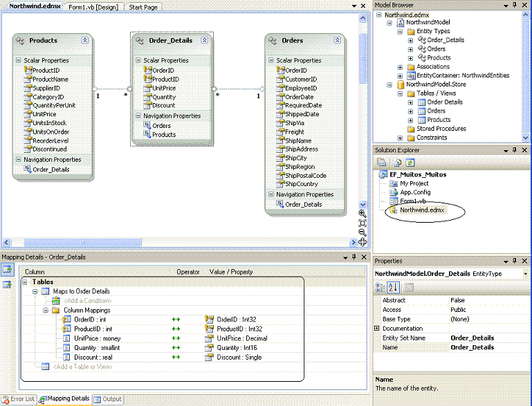Collapse Navigation Properties in Order_Details entity
This screenshot has width=532, height=406.
138,116
